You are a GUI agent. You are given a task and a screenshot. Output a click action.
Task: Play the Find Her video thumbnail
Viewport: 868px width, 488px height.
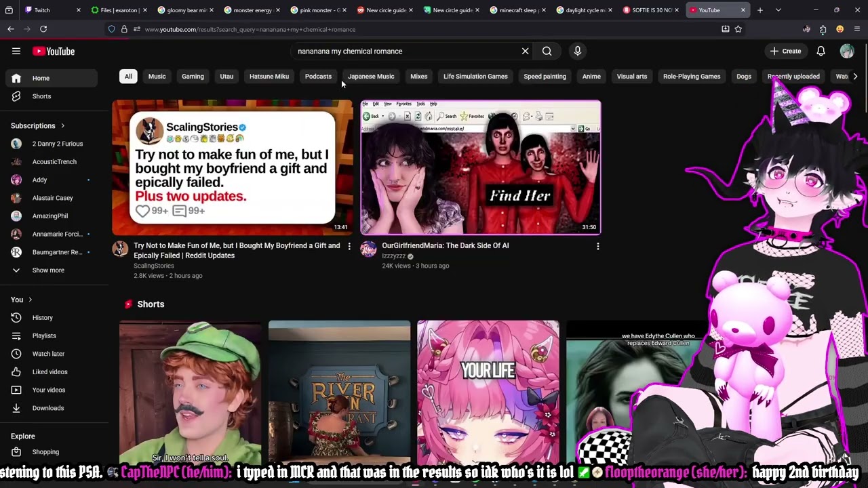tap(481, 167)
